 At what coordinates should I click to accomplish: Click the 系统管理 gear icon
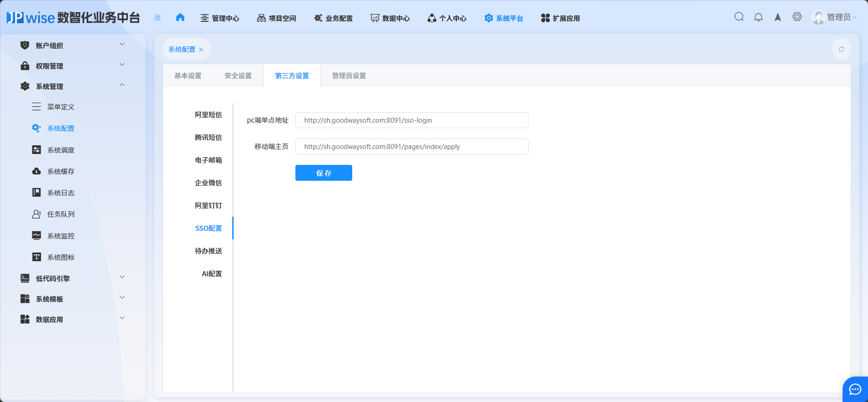[x=25, y=86]
